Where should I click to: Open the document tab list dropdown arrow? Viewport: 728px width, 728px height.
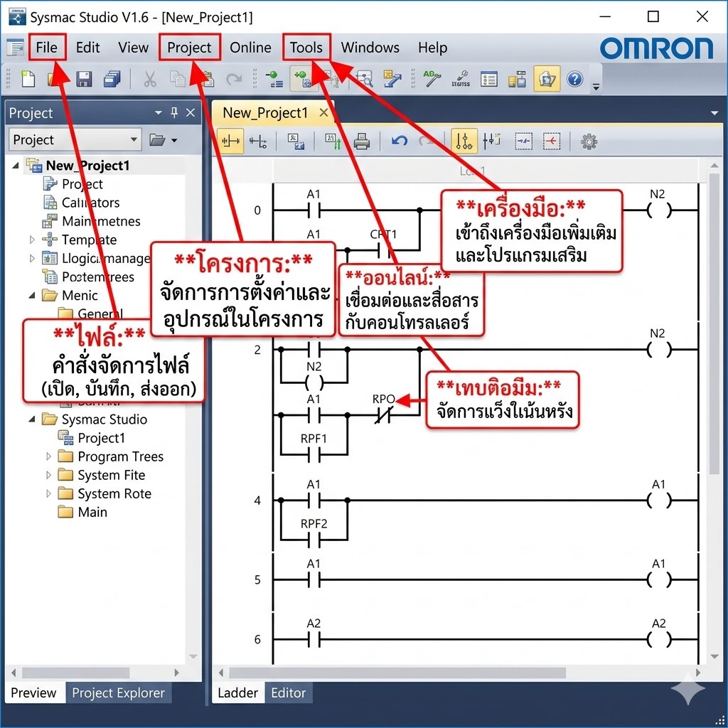coord(714,113)
